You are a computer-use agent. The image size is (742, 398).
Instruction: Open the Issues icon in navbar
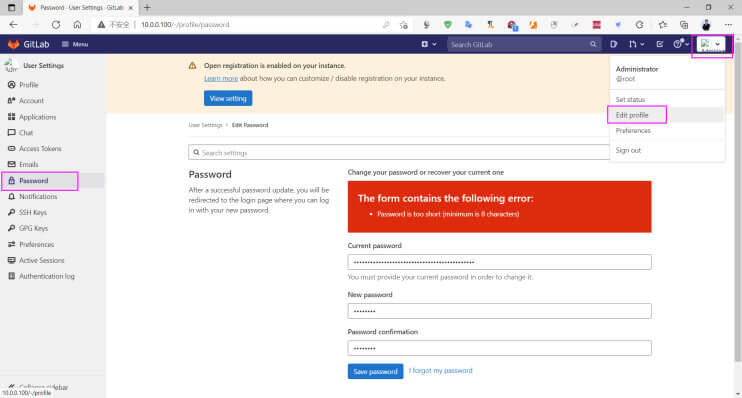614,44
